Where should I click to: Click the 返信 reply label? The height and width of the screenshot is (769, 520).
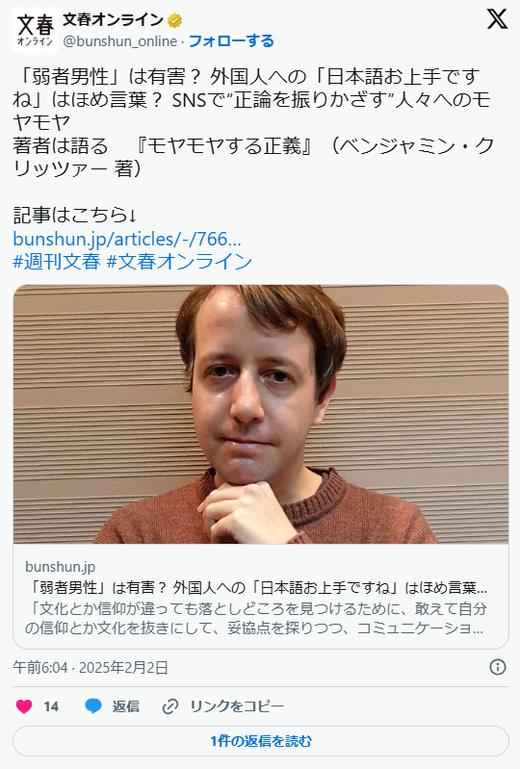click(126, 707)
